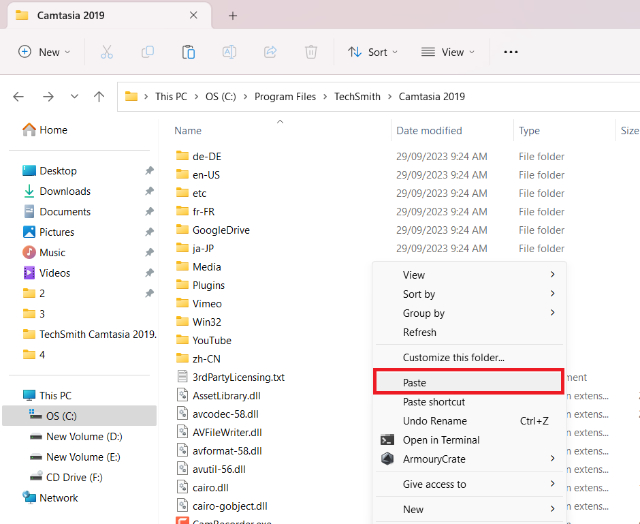Screen dimensions: 640x524
Task: Choose Customize this folder in context menu
Action: (469, 357)
